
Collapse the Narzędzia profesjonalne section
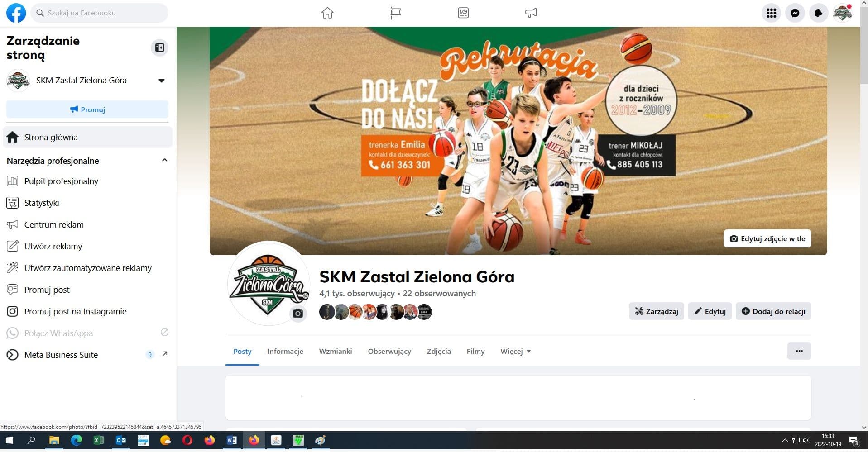(x=164, y=160)
